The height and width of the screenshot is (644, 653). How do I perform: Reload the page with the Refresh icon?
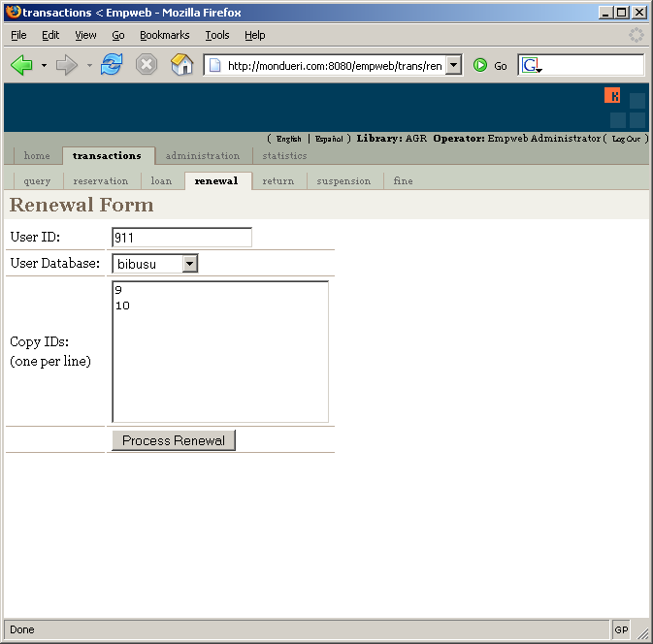click(x=112, y=65)
